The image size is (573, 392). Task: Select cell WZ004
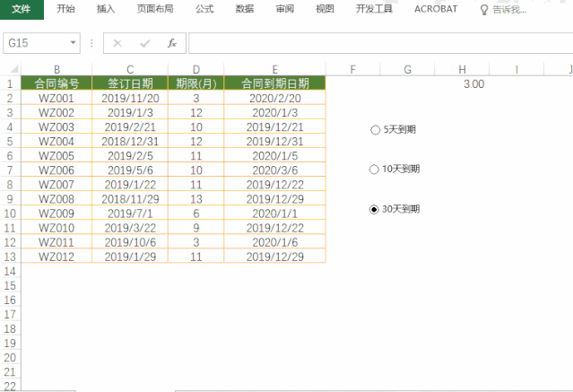click(x=56, y=142)
